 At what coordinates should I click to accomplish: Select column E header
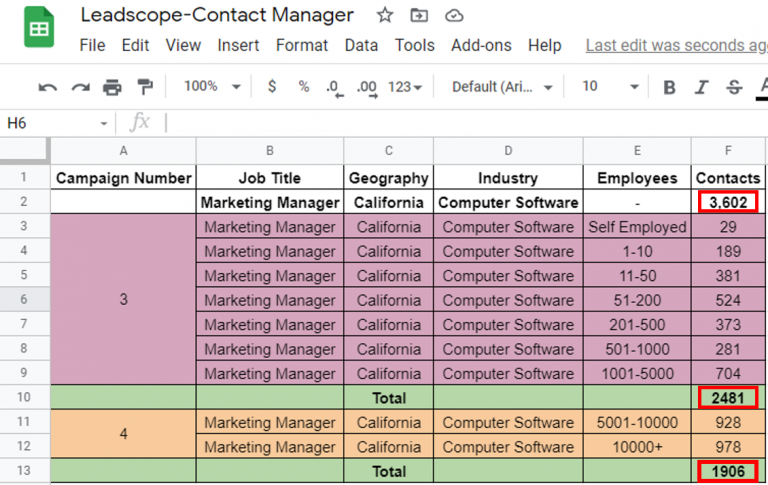[x=637, y=151]
